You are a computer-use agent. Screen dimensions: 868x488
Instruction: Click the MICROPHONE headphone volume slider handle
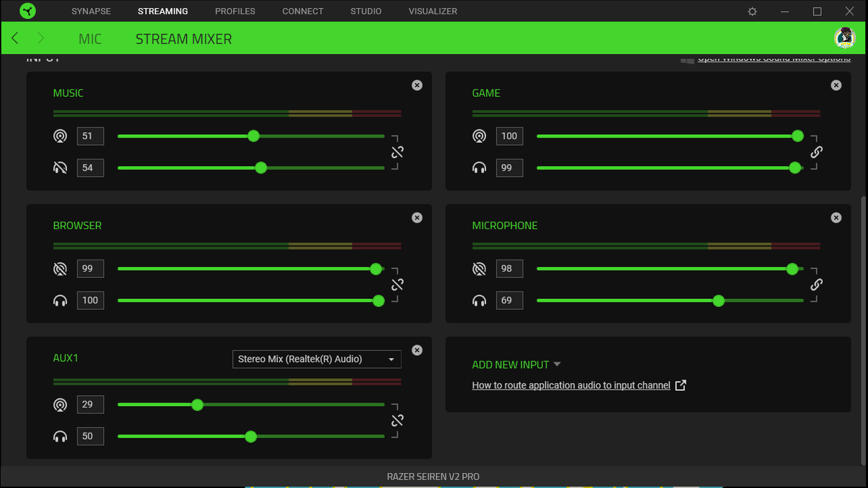tap(719, 300)
